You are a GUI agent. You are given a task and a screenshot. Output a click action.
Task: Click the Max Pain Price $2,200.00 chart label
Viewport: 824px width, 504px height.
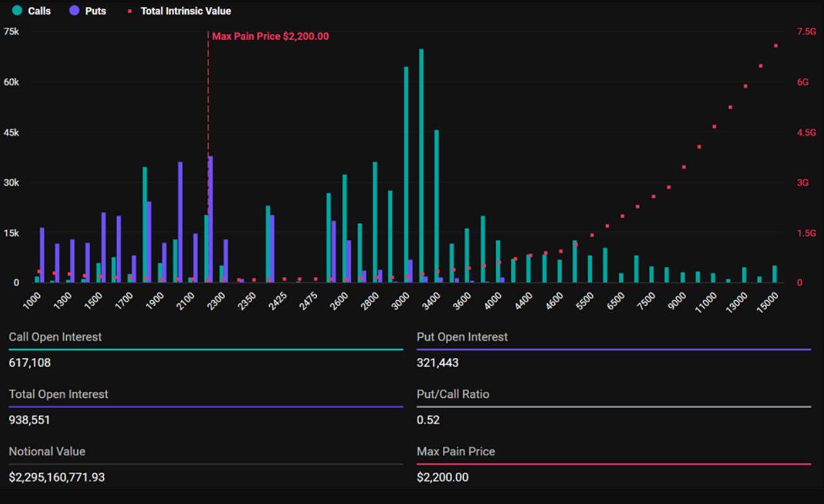coord(270,36)
